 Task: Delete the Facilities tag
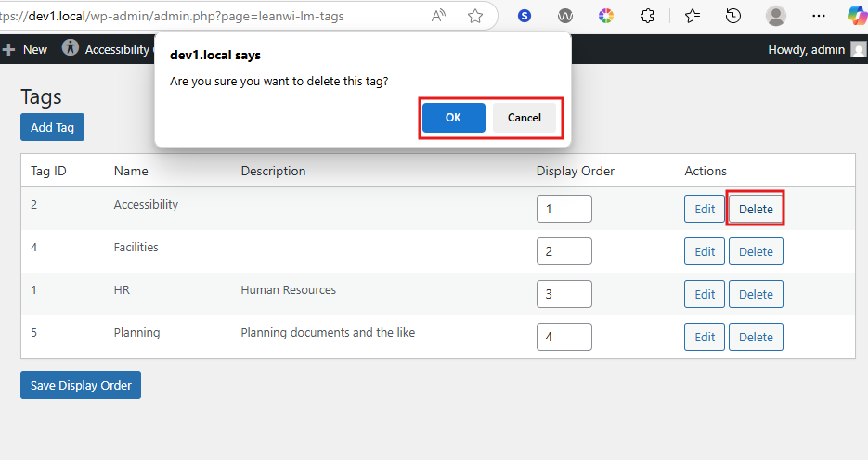click(756, 251)
